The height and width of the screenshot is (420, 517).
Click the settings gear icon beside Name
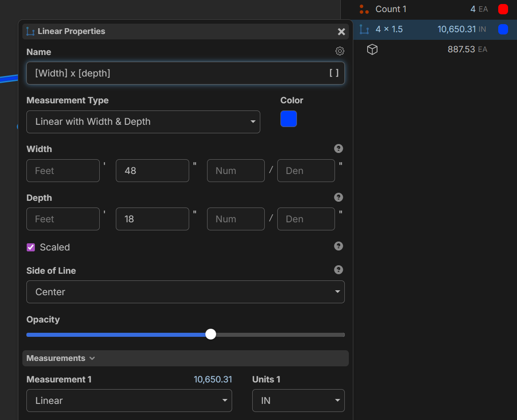340,51
